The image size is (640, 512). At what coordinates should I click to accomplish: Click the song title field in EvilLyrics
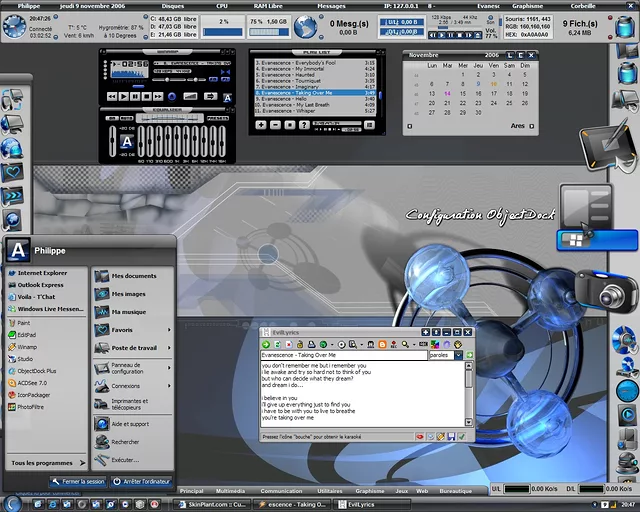343,355
